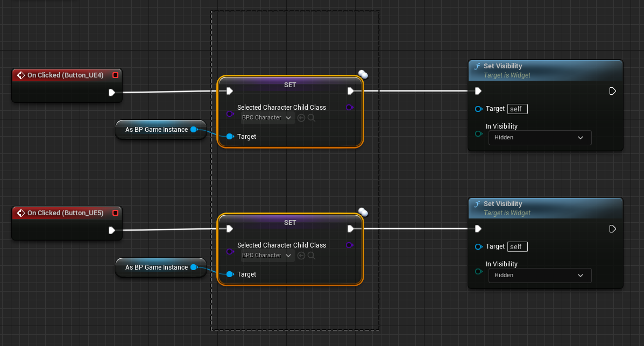Click the self field on lower Set Visibility Target
The width and height of the screenshot is (644, 346).
coord(517,246)
